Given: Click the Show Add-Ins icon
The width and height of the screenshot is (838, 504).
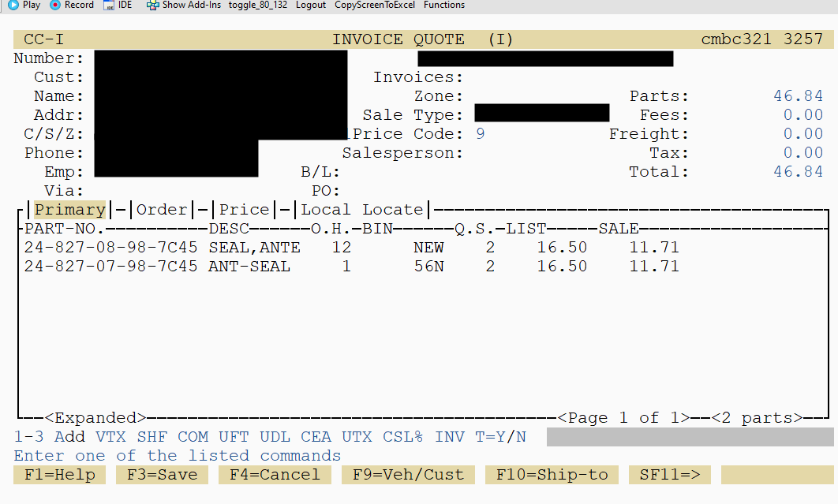Looking at the screenshot, I should tap(152, 5).
